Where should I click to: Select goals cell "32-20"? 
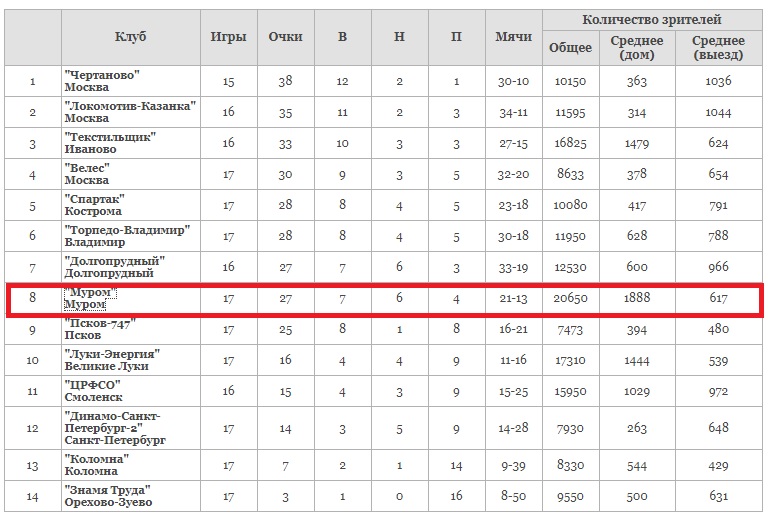(x=513, y=174)
